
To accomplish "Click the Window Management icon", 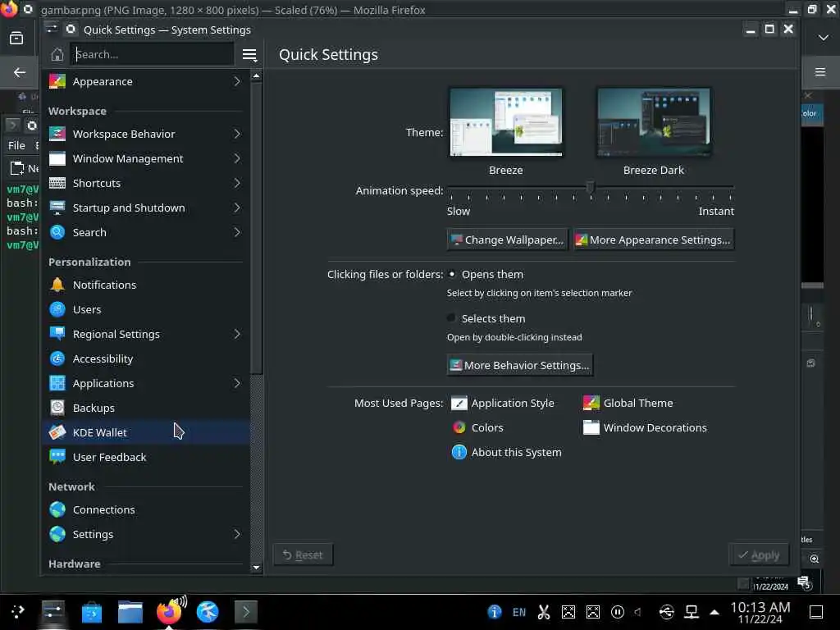I will 57,158.
